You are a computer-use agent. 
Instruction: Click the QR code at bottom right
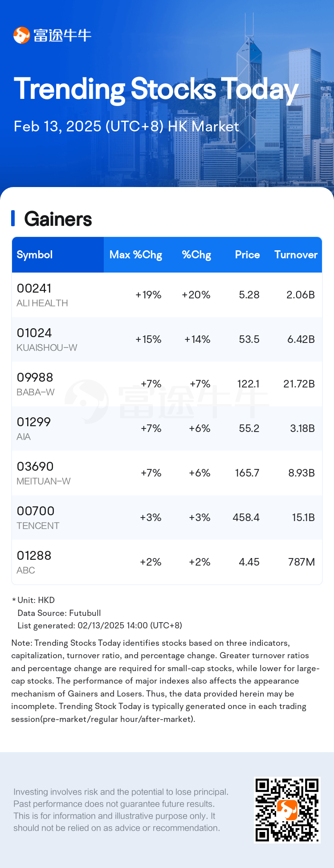pyautogui.click(x=287, y=810)
